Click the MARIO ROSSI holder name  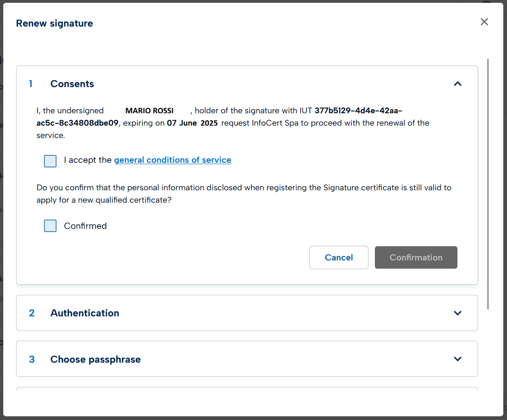pyautogui.click(x=149, y=111)
